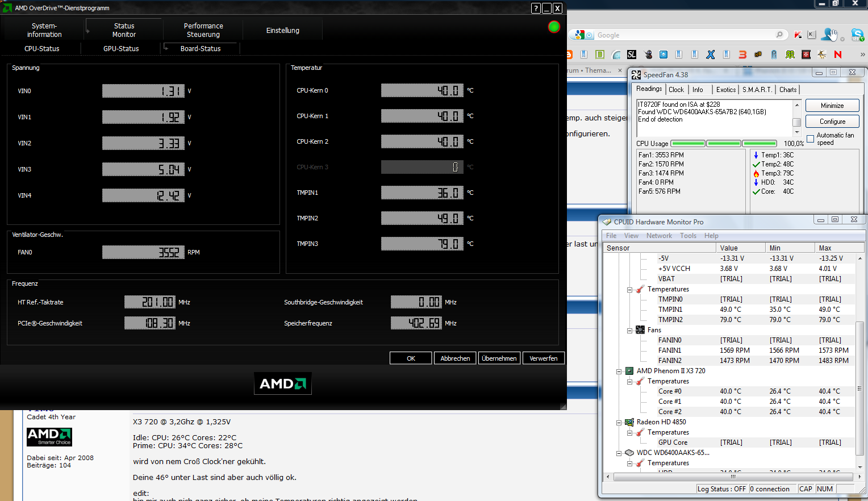Switch to the S.M.A.R.T. tab in SpeedFan
The height and width of the screenshot is (501, 868).
click(x=757, y=90)
